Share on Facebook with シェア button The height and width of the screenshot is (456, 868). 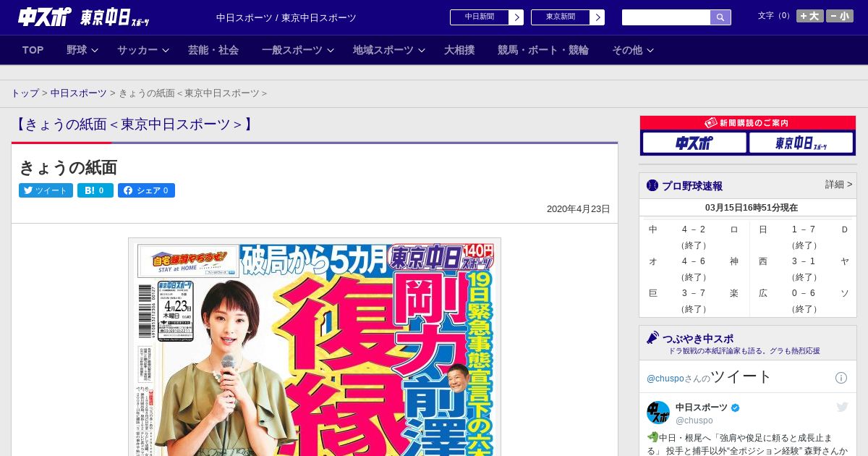pyautogui.click(x=146, y=190)
